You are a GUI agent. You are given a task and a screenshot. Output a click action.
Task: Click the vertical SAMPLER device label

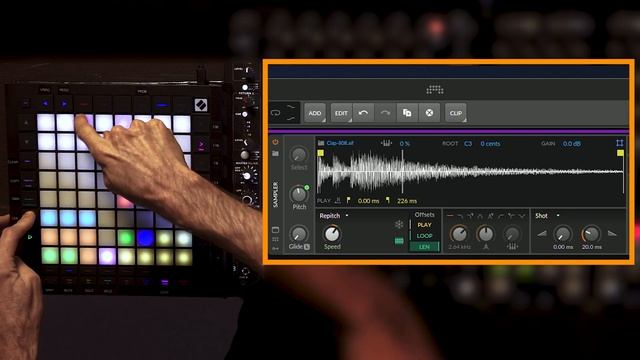point(276,194)
